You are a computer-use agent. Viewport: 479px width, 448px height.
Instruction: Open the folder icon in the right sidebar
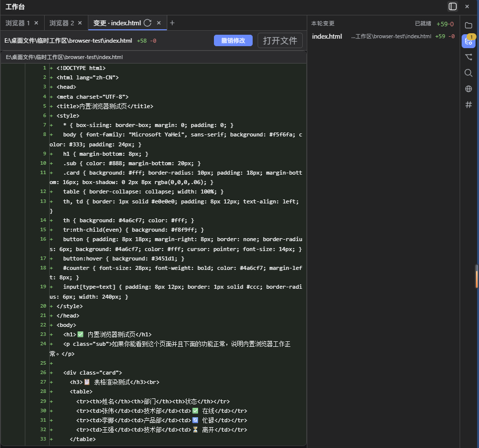coord(469,25)
